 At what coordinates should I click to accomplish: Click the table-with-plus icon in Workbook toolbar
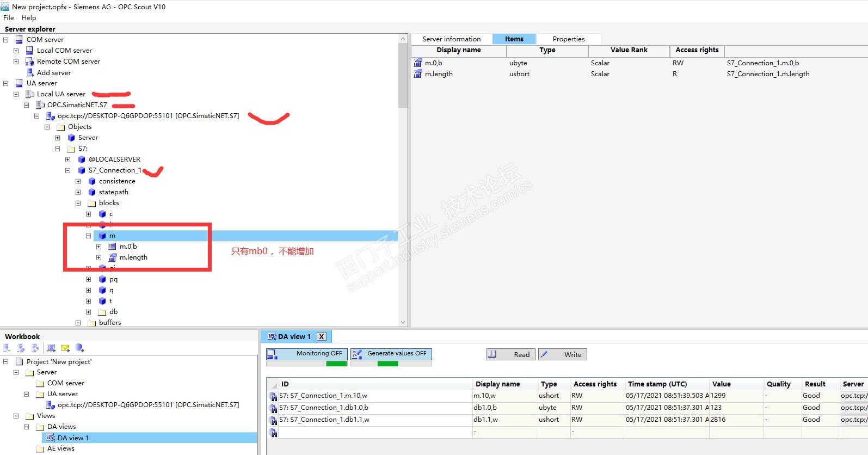click(51, 348)
